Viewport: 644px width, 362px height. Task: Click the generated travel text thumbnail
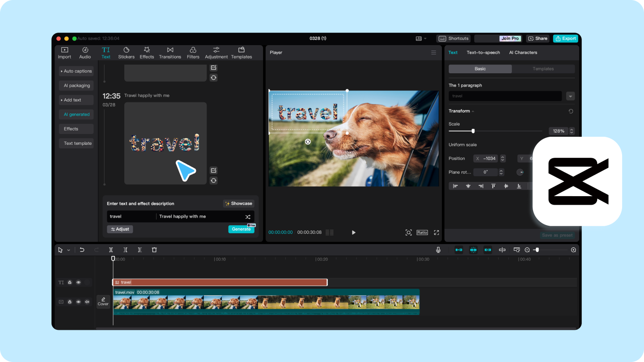tap(165, 143)
